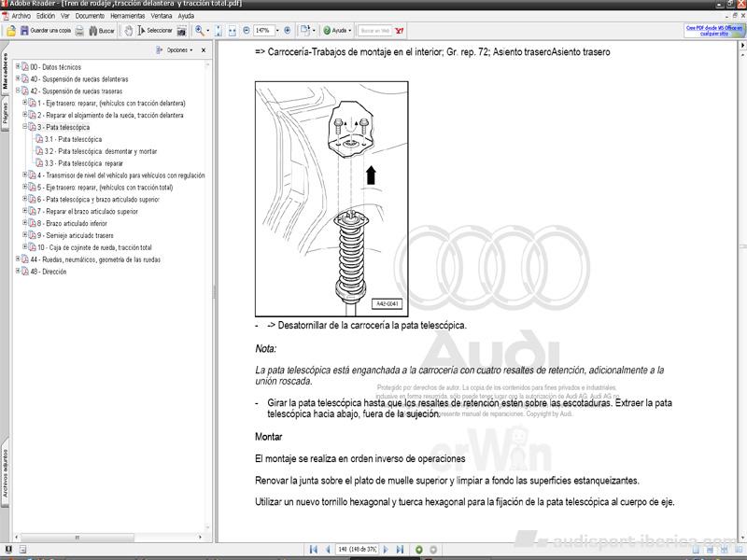Open bookmark '2 - Reparar el alojamiento de la rueda'
The width and height of the screenshot is (747, 560).
pos(110,115)
